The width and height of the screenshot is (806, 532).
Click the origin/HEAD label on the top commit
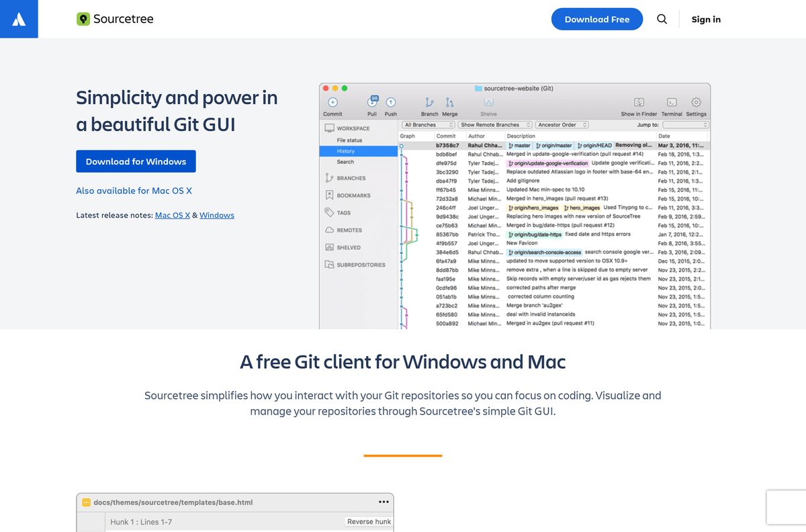(x=594, y=145)
